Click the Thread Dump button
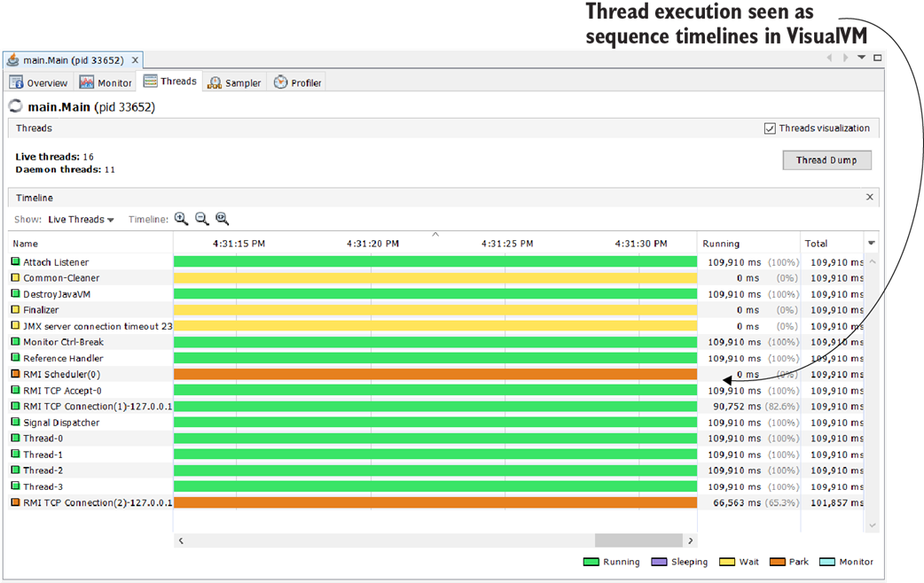Viewport: 924px width, 583px height. coord(826,160)
